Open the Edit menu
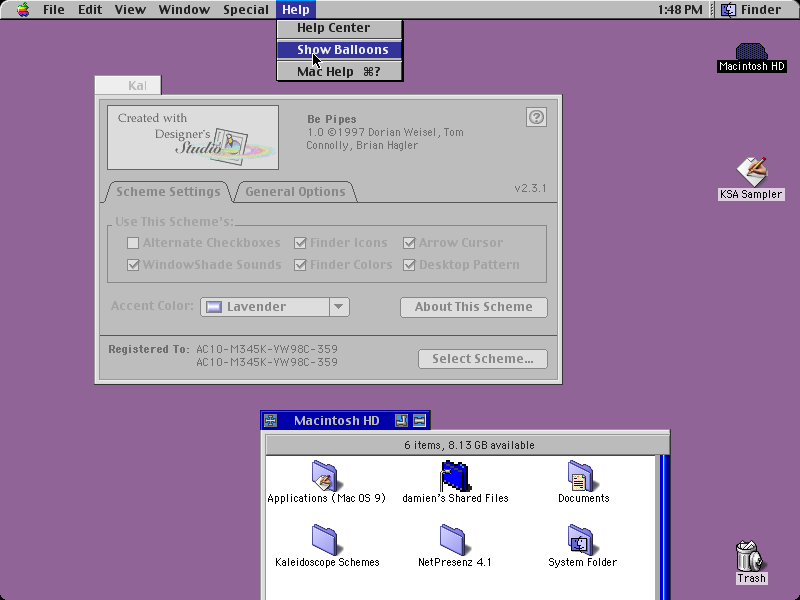The height and width of the screenshot is (600, 800). point(90,9)
